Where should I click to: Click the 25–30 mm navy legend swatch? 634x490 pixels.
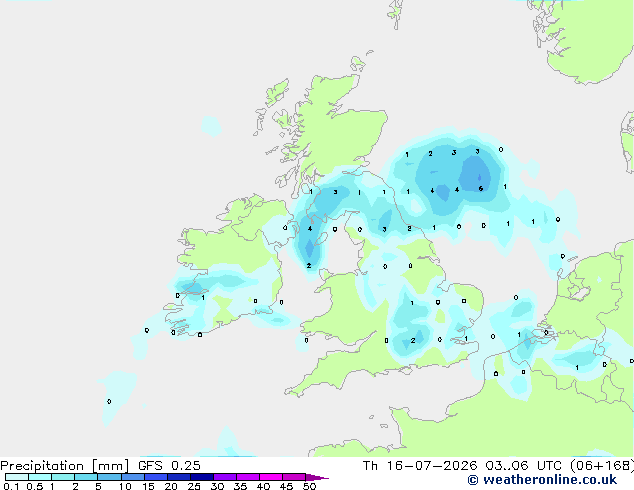point(202,477)
